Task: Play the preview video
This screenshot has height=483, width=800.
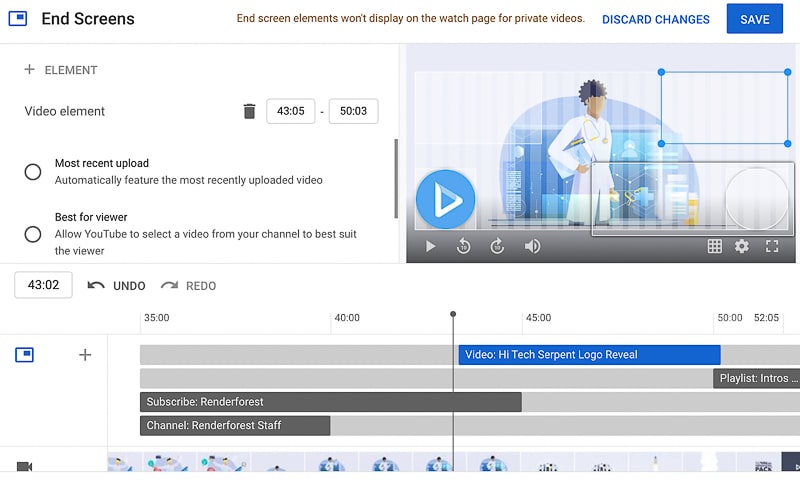Action: tap(430, 246)
